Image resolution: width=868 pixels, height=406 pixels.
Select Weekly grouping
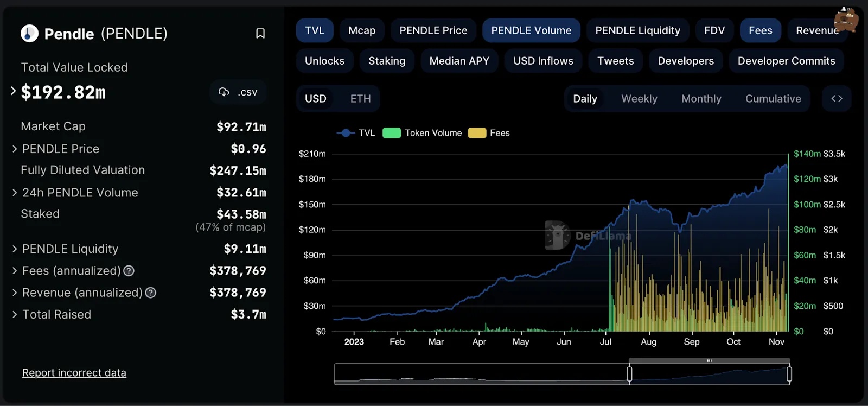pos(639,99)
